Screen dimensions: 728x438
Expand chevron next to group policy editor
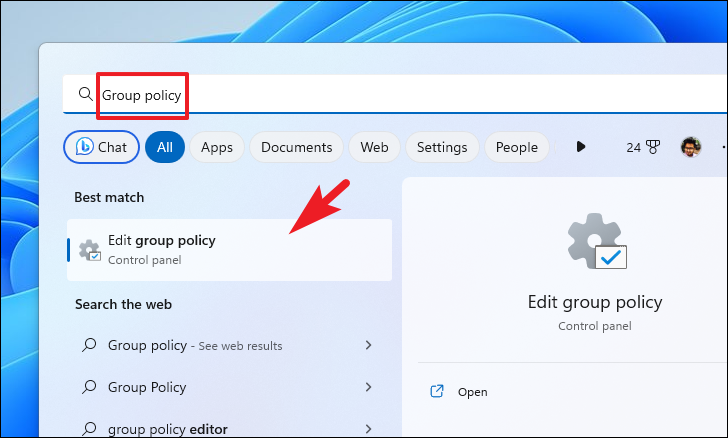click(x=368, y=429)
